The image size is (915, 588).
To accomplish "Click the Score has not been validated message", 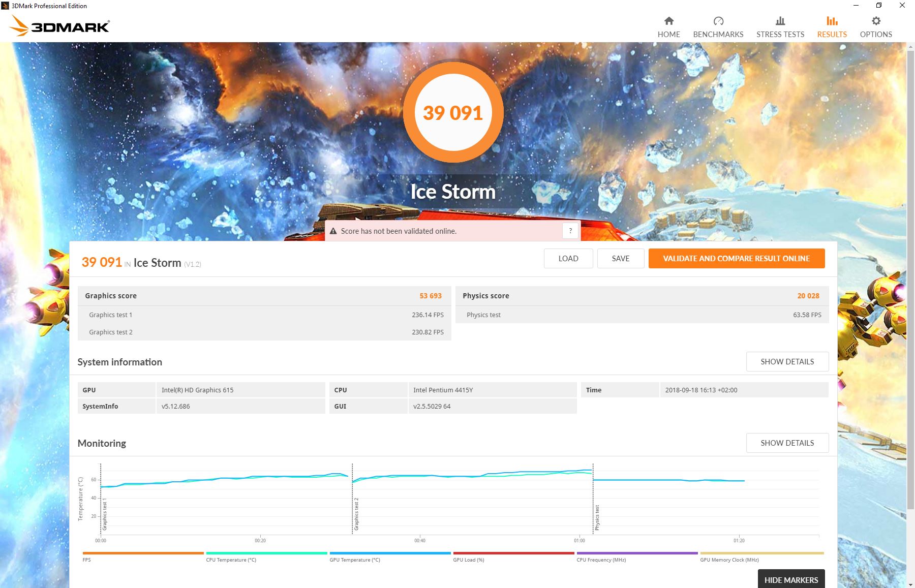I will pyautogui.click(x=399, y=231).
